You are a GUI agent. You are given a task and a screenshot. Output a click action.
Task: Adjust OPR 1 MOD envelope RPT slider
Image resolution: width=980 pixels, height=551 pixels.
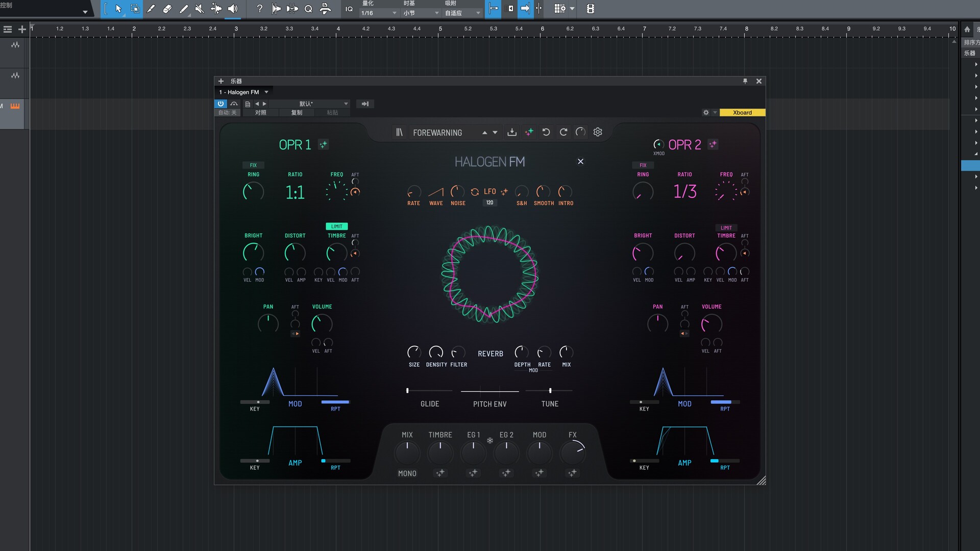(x=335, y=402)
